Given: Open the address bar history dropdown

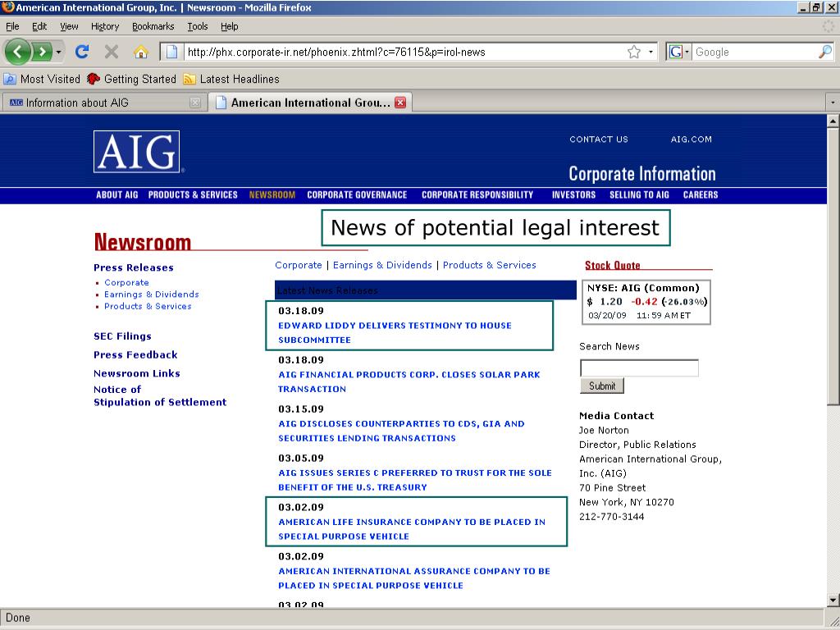Looking at the screenshot, I should (651, 52).
